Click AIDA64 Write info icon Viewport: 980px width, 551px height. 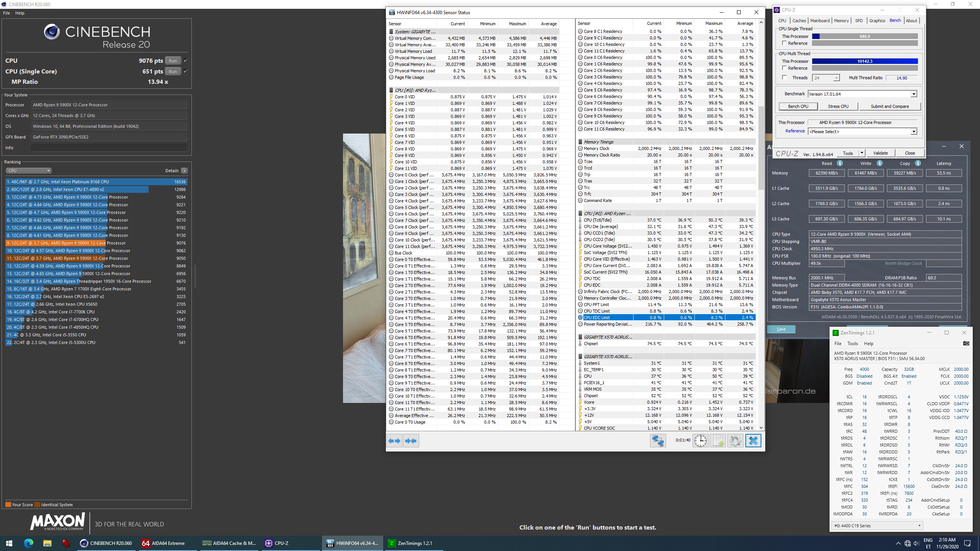(879, 163)
